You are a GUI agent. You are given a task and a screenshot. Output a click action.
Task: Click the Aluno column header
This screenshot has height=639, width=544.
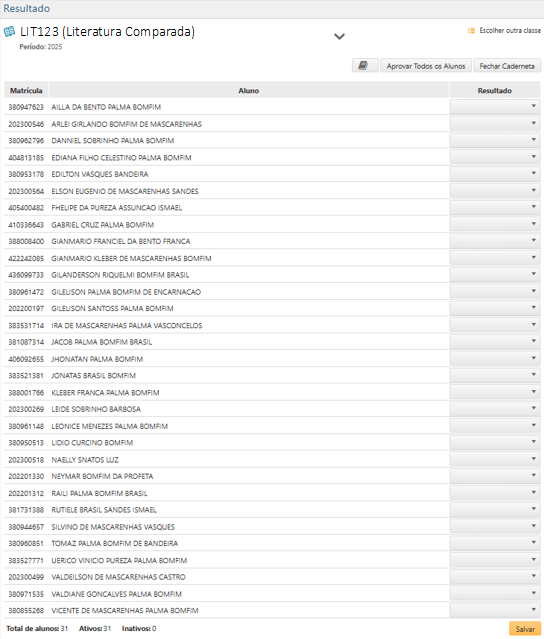tap(249, 90)
